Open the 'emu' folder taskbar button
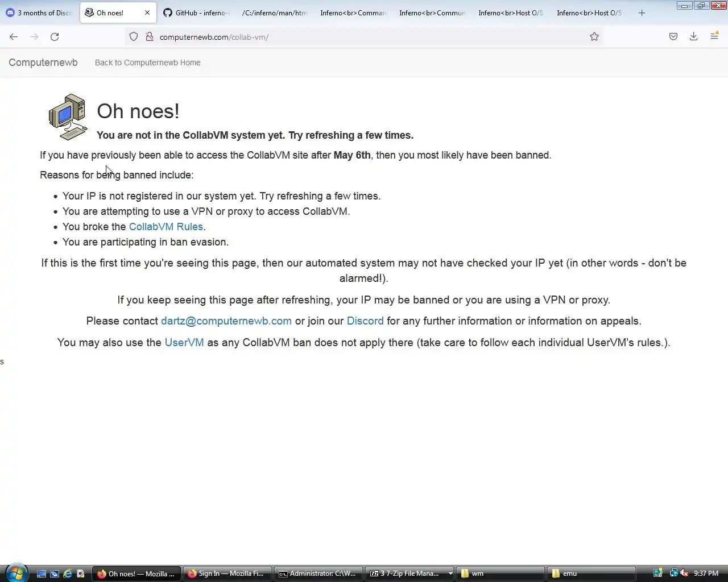Viewport: 728px width, 582px height. click(590, 573)
